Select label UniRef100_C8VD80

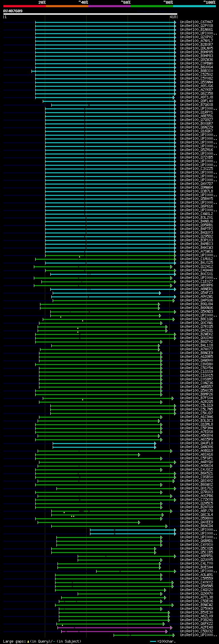(x=196, y=364)
